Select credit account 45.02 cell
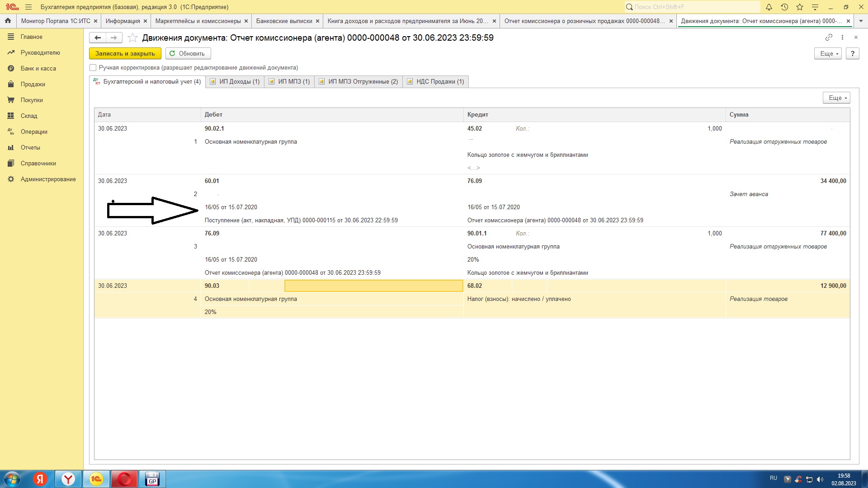Screen dimensions: 868x488 pos(475,129)
